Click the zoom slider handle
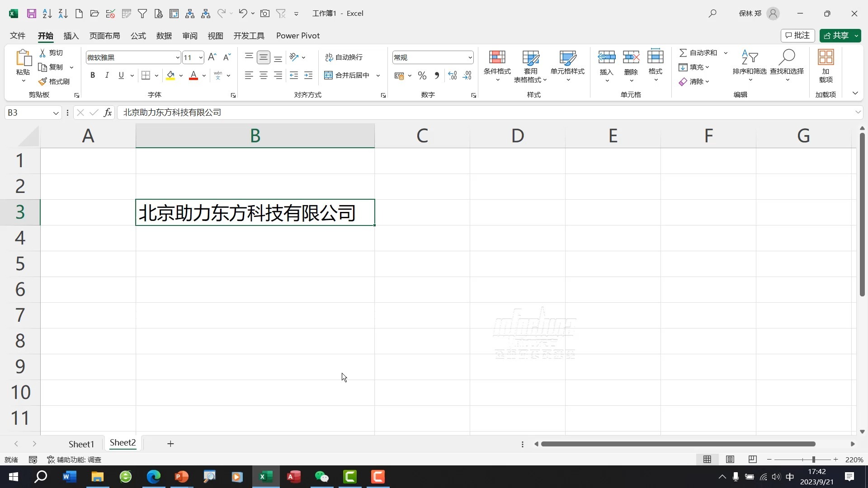Image resolution: width=868 pixels, height=488 pixels. 813,460
